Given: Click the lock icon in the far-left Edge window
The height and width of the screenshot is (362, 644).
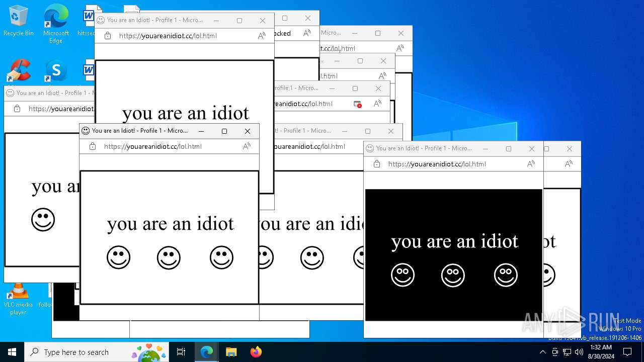Looking at the screenshot, I should 17,109.
